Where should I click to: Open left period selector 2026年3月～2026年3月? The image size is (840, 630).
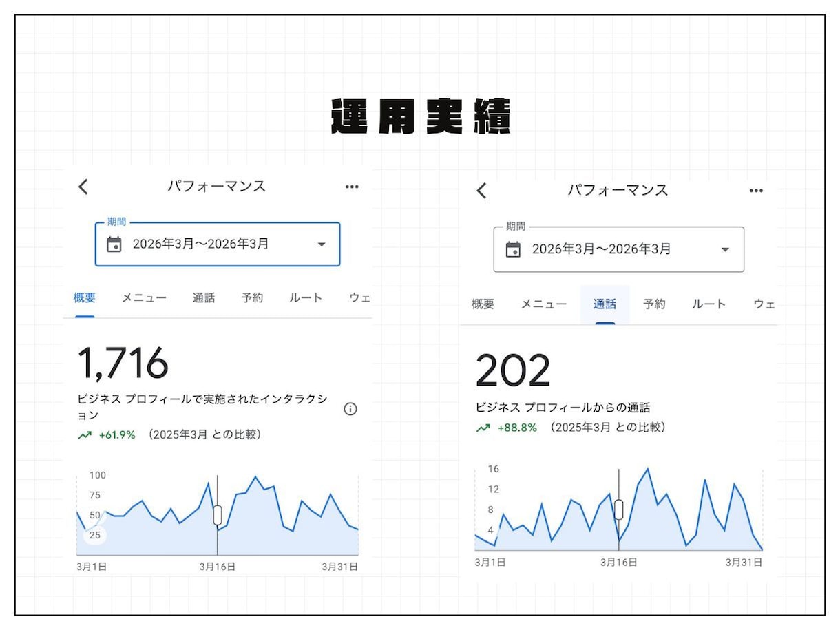pyautogui.click(x=218, y=244)
